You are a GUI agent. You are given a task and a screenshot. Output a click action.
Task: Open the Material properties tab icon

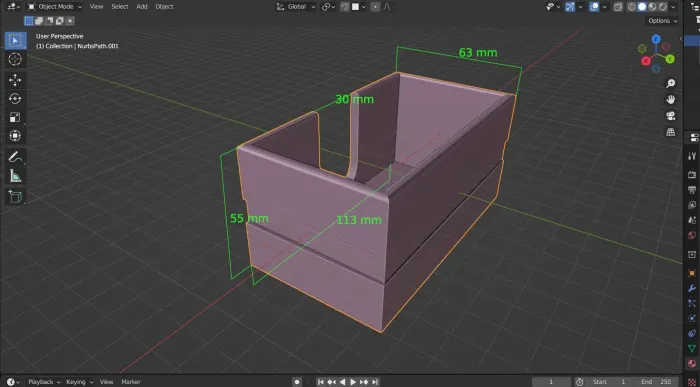(692, 363)
